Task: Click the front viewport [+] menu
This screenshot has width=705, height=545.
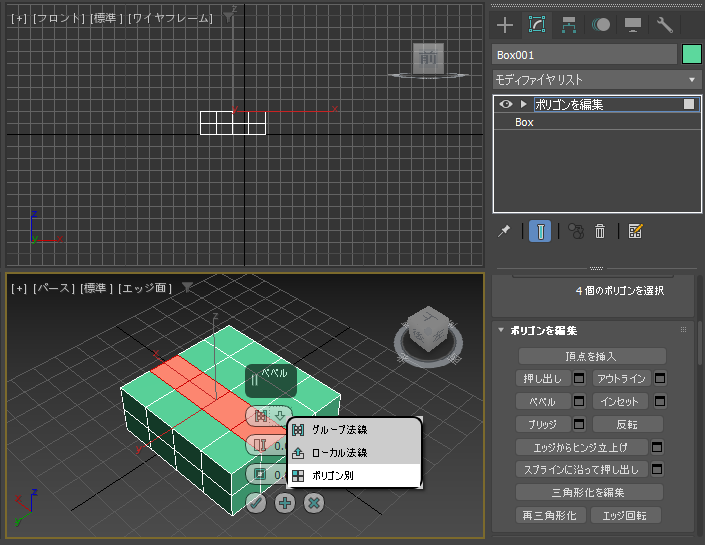Action: 19,18
